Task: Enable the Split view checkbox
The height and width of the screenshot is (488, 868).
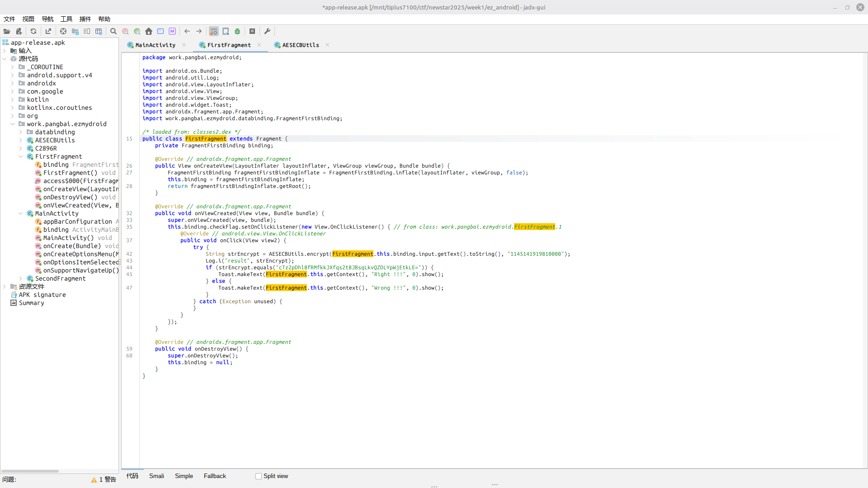Action: coord(259,476)
